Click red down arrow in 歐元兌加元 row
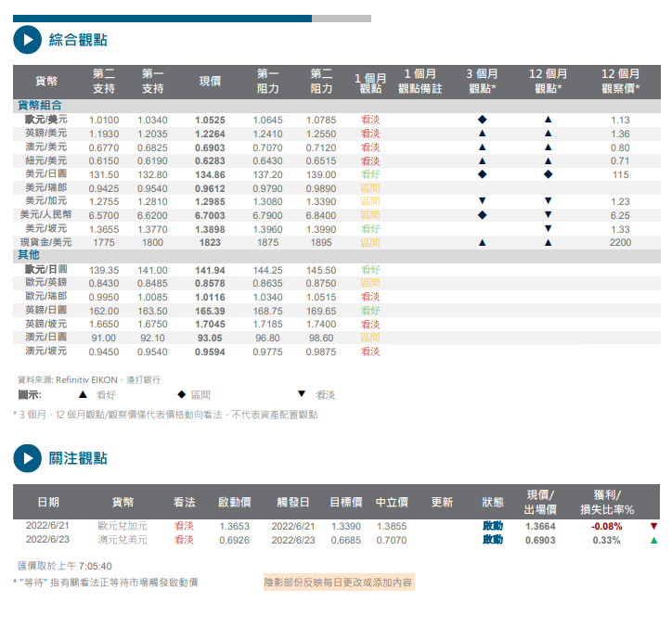672x627 pixels. pyautogui.click(x=653, y=526)
